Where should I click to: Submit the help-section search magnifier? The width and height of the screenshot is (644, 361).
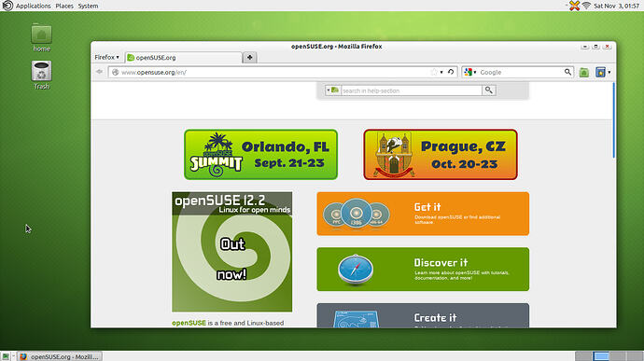point(489,90)
